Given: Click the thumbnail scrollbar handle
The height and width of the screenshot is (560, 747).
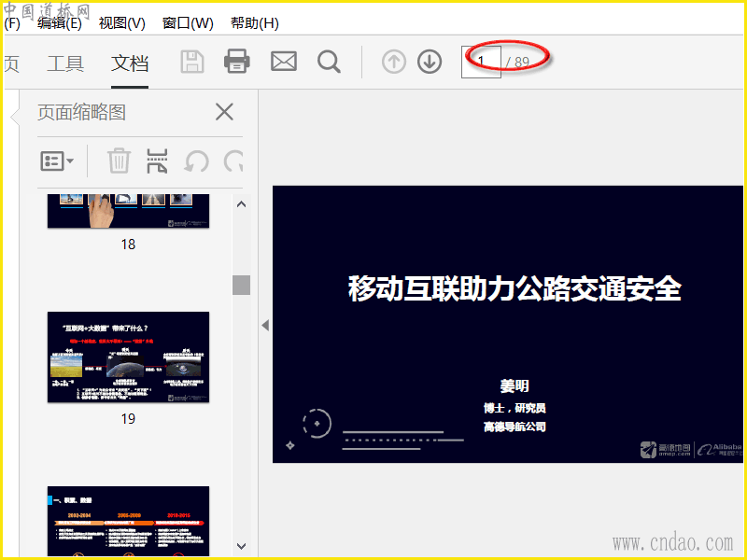Looking at the screenshot, I should [242, 286].
